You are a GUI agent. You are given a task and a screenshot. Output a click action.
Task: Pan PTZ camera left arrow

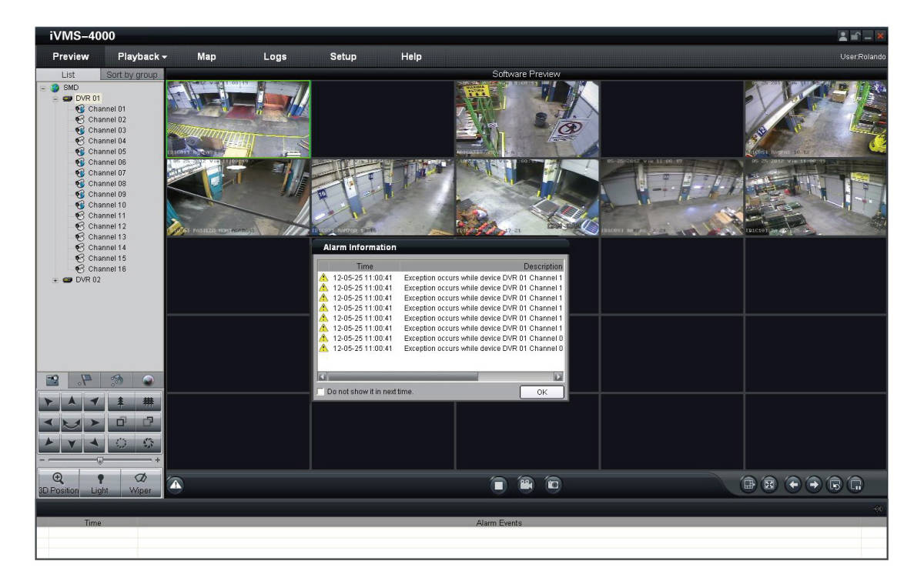(x=51, y=423)
